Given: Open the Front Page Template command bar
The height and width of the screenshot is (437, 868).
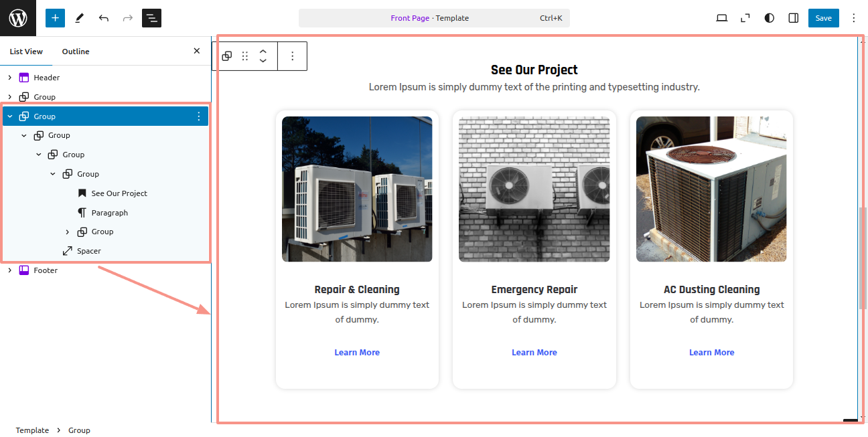Looking at the screenshot, I should [434, 18].
